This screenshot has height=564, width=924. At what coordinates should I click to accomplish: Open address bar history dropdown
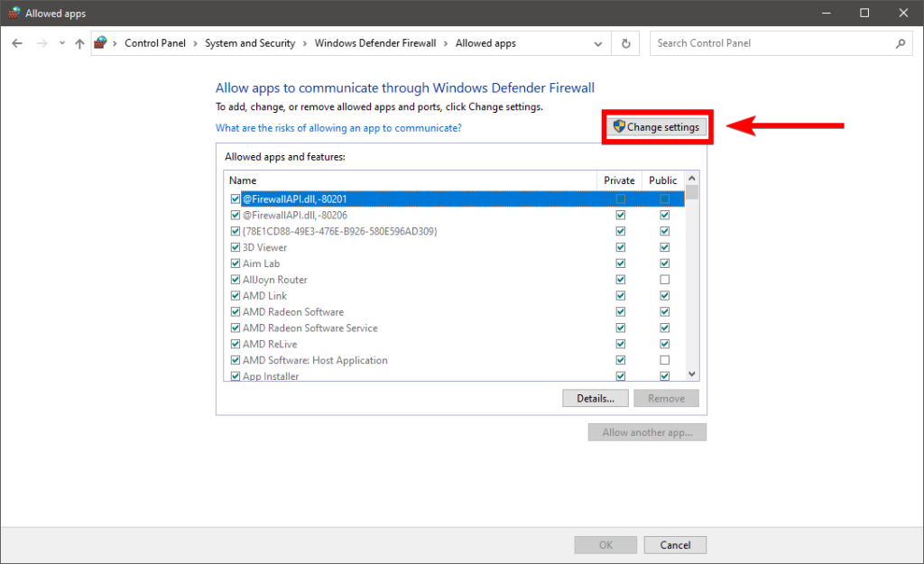(598, 43)
